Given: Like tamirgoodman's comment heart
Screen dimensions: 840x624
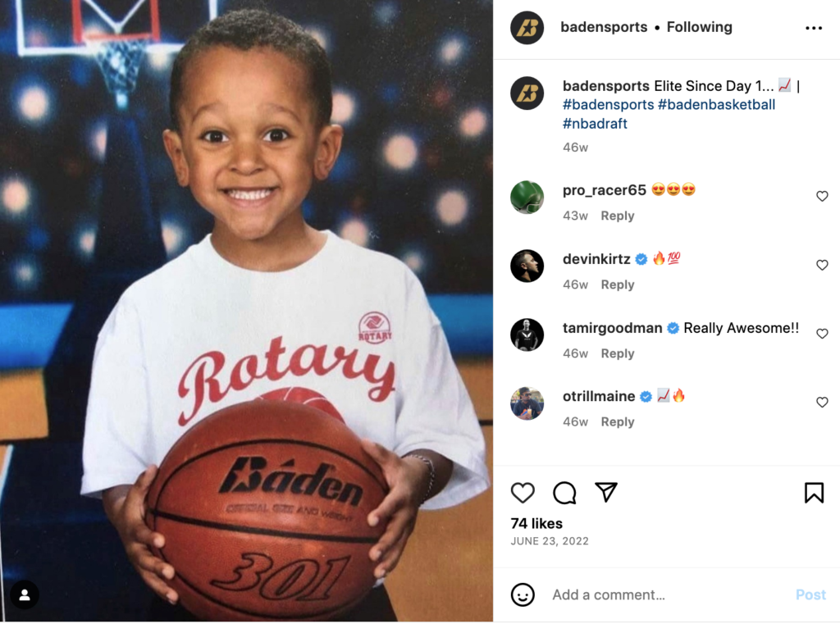Looking at the screenshot, I should 822,334.
